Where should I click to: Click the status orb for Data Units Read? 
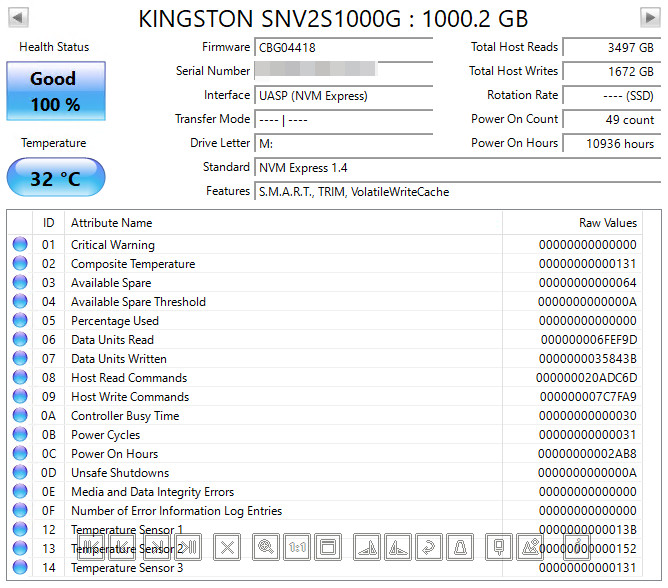20,339
